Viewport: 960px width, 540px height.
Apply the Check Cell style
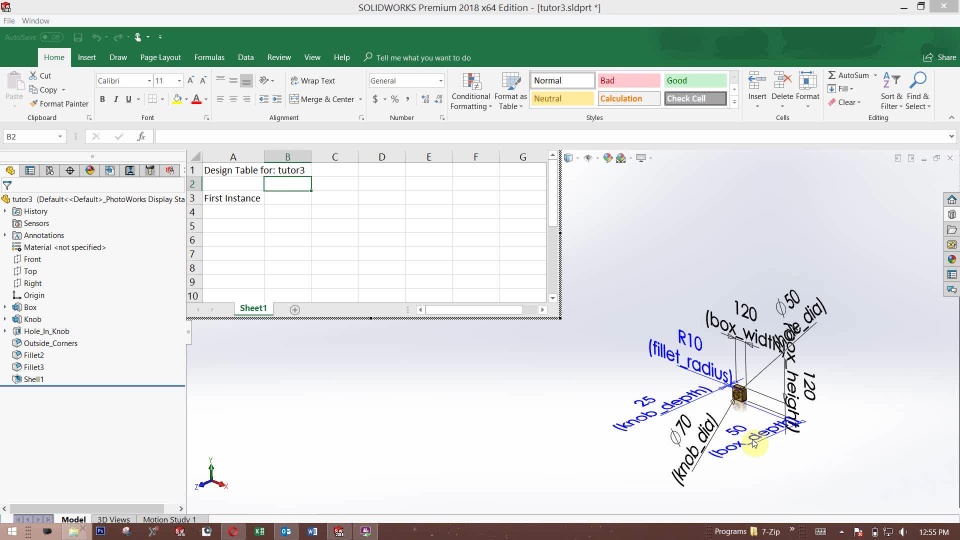(695, 99)
